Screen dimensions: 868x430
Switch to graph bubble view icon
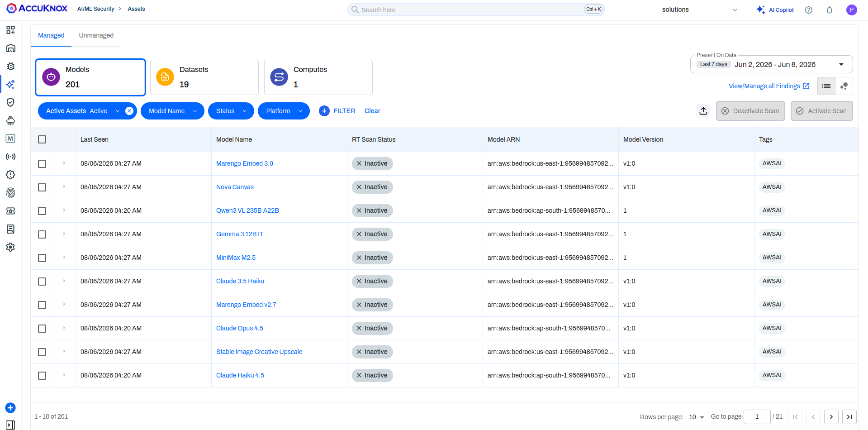(x=844, y=86)
